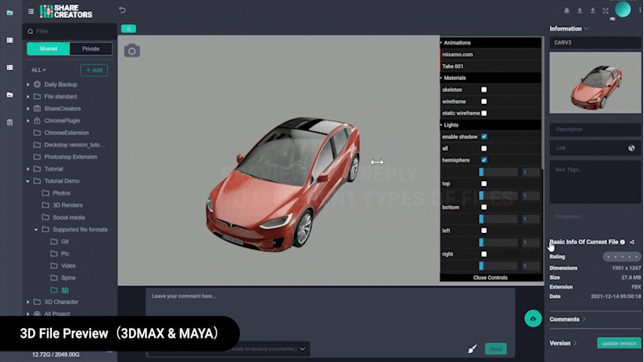Expand the File standard folder
This screenshot has height=362, width=644.
[x=28, y=97]
